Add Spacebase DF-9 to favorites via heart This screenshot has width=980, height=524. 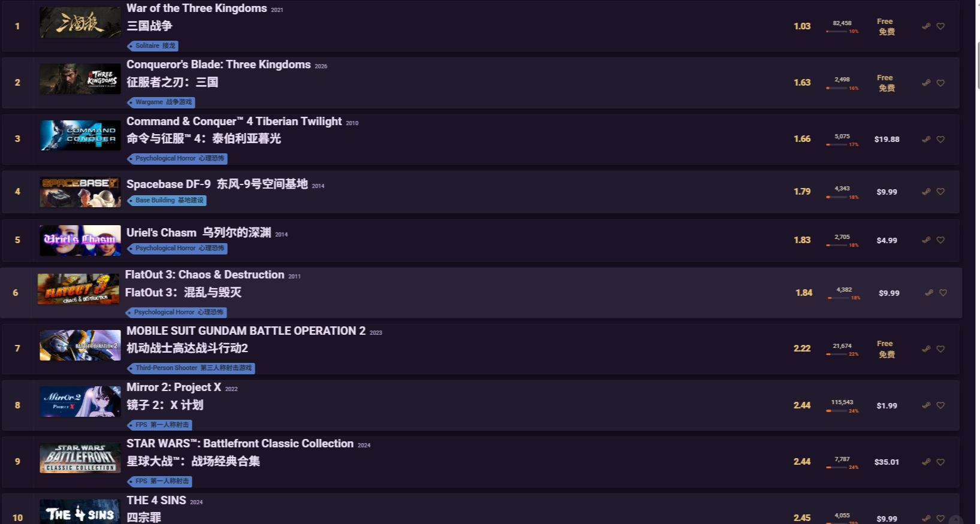pyautogui.click(x=940, y=192)
